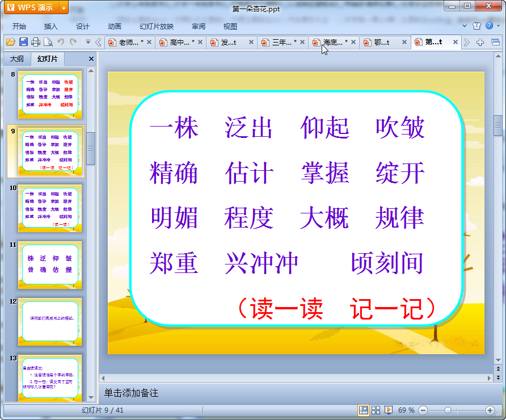Open Print Preview from the toolbar
This screenshot has height=420, width=506.
48,42
